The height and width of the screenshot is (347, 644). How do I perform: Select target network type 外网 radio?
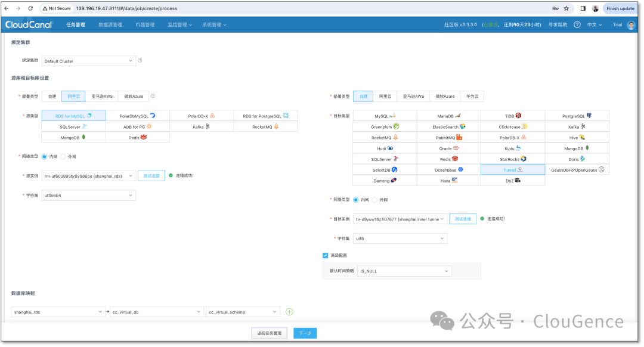(x=374, y=200)
